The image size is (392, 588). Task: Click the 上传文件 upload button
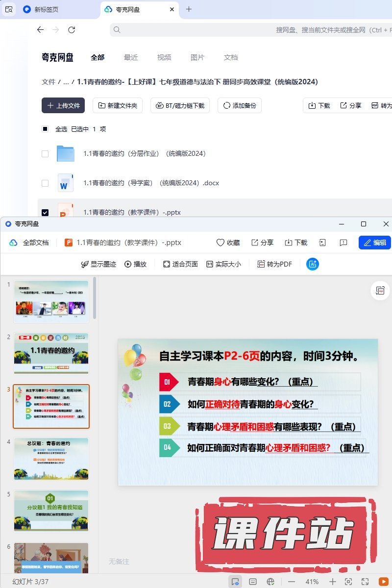[63, 105]
